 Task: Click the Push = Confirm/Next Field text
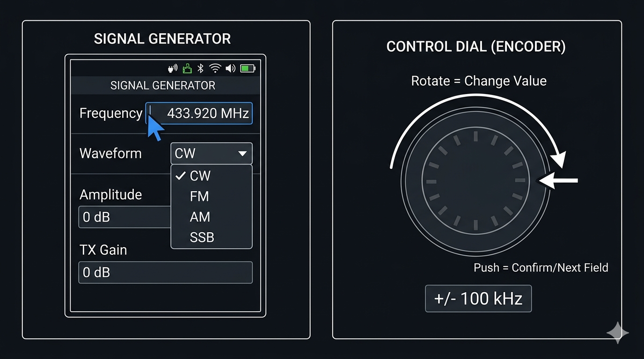pyautogui.click(x=541, y=268)
